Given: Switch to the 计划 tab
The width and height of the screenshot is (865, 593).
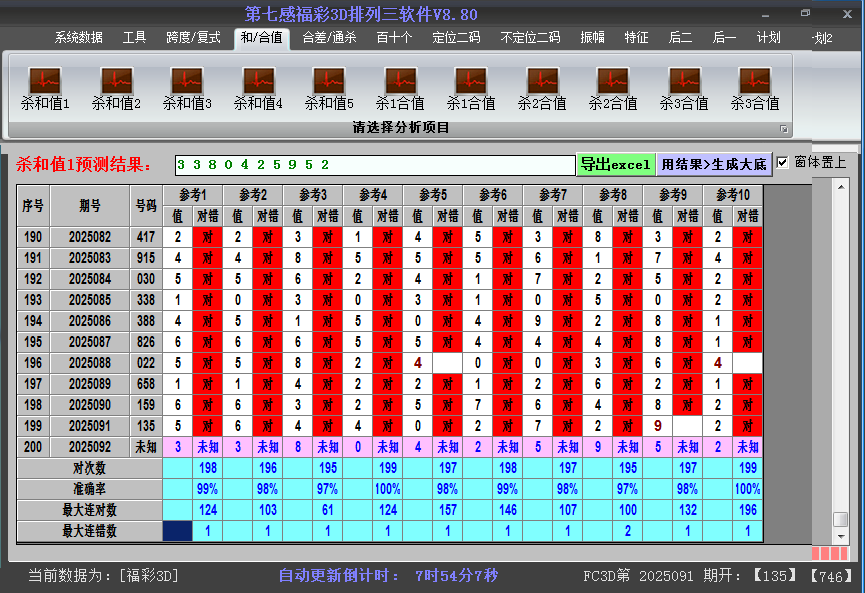Looking at the screenshot, I should [768, 38].
